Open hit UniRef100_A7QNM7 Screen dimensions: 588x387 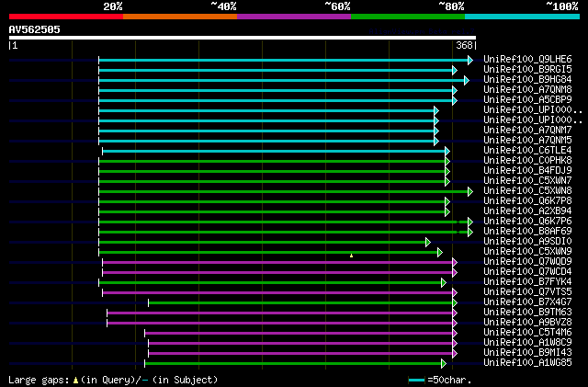(x=527, y=131)
